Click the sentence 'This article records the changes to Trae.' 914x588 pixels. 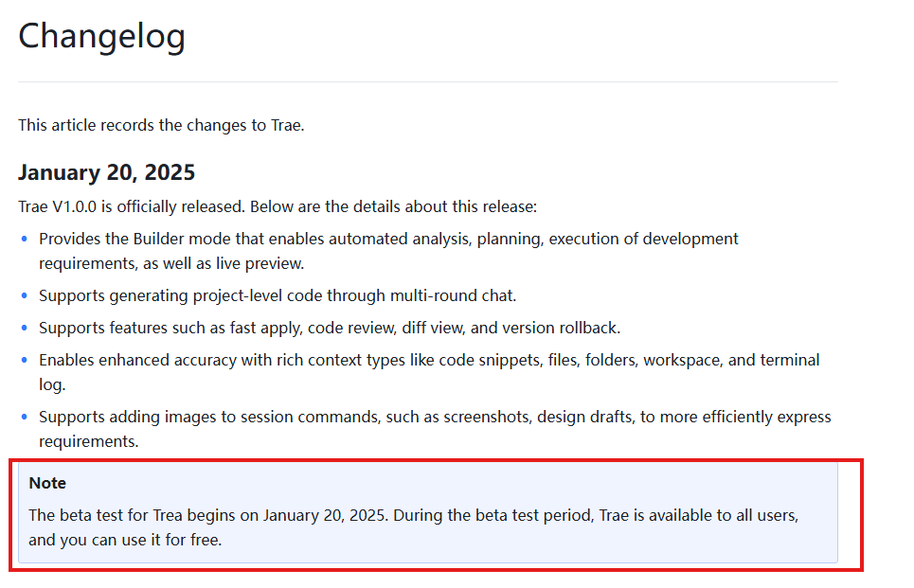coord(161,125)
